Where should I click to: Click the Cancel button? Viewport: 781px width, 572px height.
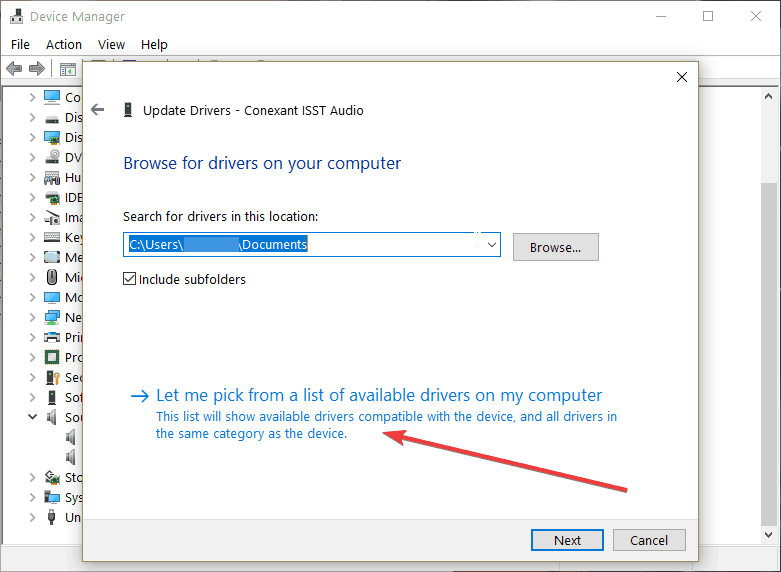coord(649,540)
